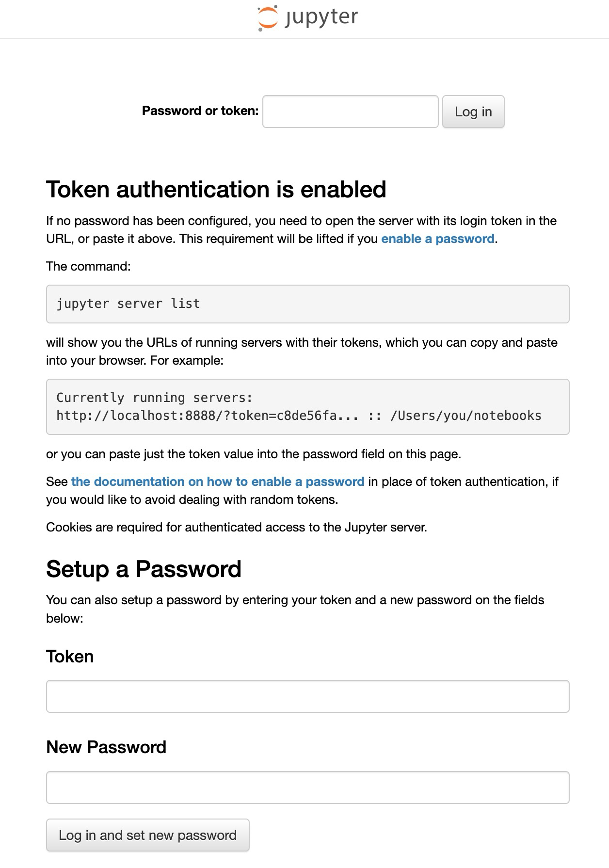Image resolution: width=609 pixels, height=868 pixels.
Task: Focus the Password or token input field
Action: point(350,112)
